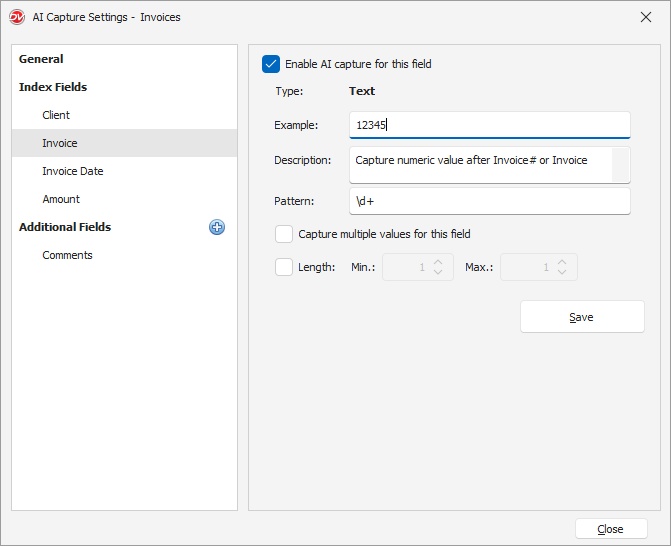Select the Amount index field

(124, 199)
